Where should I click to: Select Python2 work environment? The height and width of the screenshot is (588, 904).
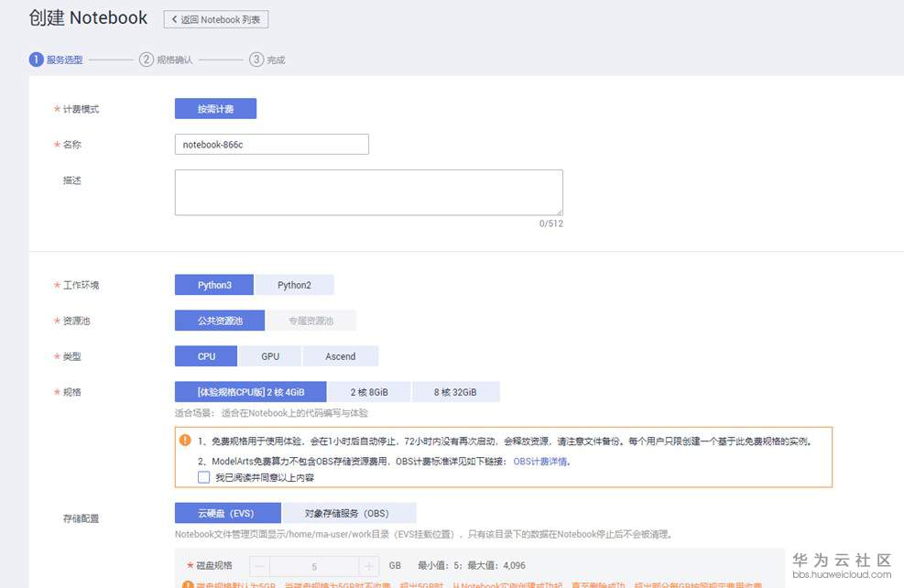tap(294, 285)
